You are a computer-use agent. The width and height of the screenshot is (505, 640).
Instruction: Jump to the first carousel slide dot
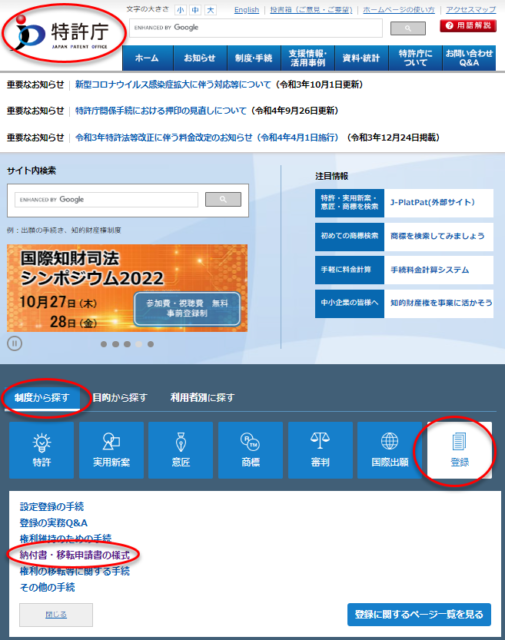click(x=104, y=344)
